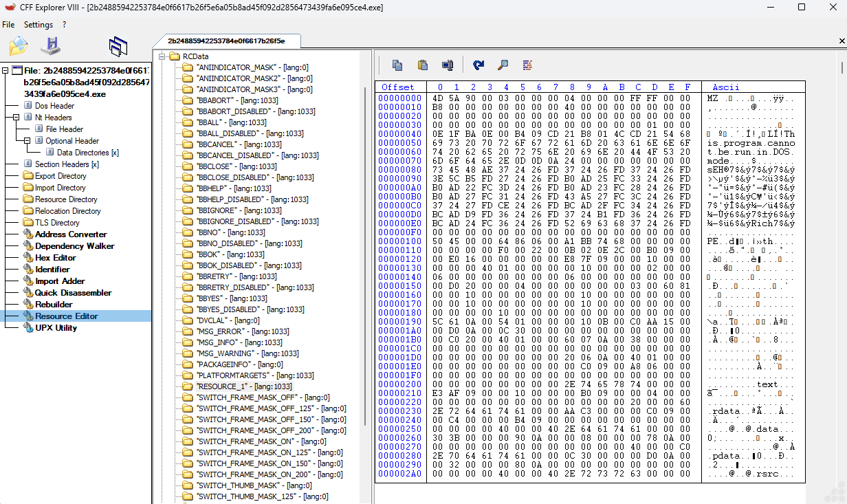Click the Copy icon in hex toolbar
The image size is (847, 504).
coord(397,65)
